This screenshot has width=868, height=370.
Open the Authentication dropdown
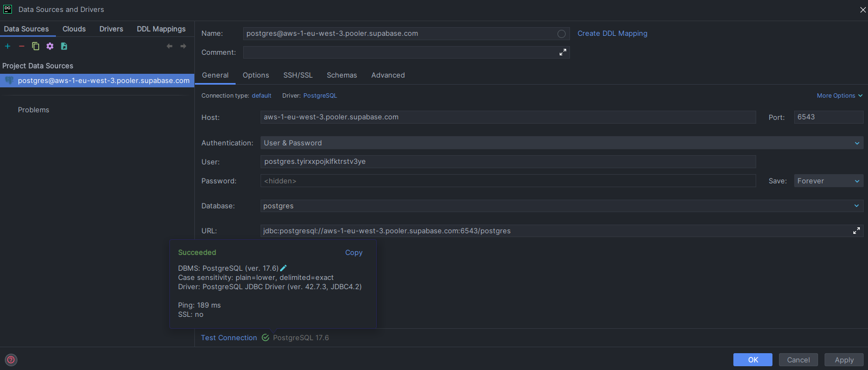562,143
